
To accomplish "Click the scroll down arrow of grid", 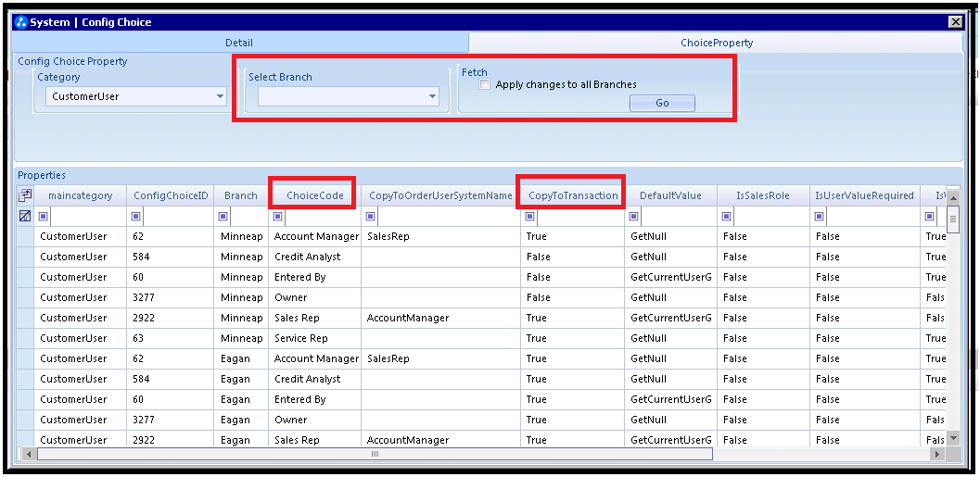I will tap(953, 438).
